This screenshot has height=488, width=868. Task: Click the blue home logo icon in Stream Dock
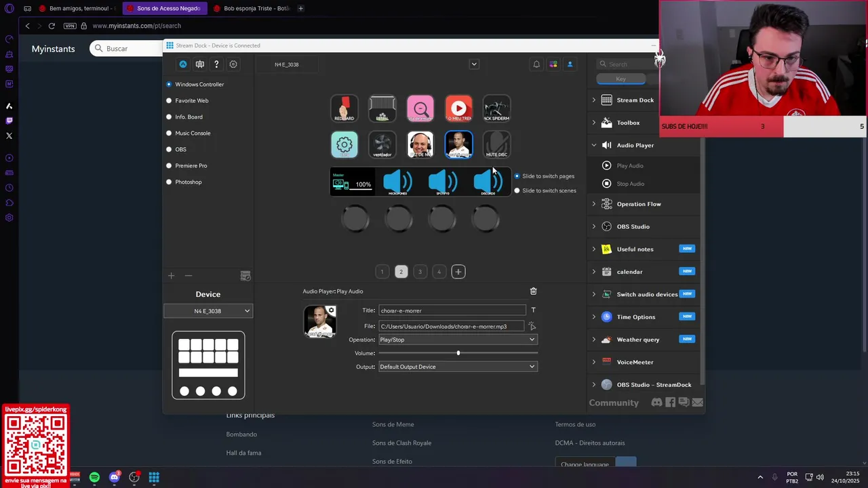(183, 64)
